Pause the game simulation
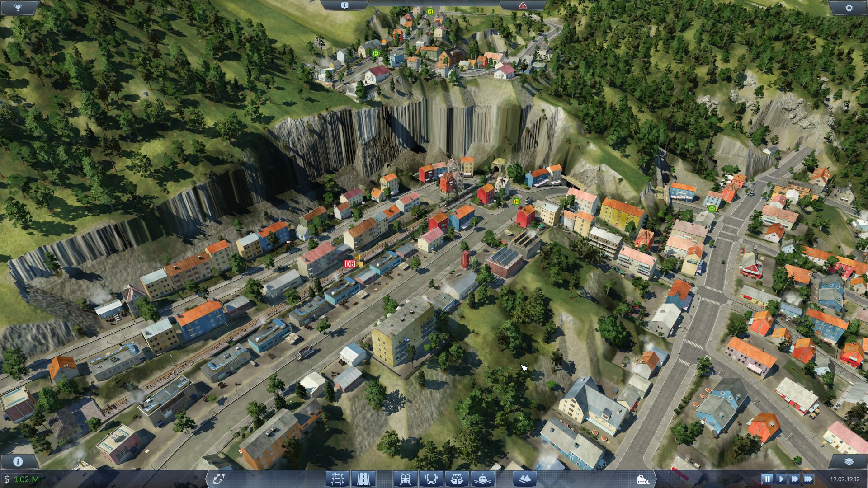The image size is (868, 488). (x=767, y=479)
